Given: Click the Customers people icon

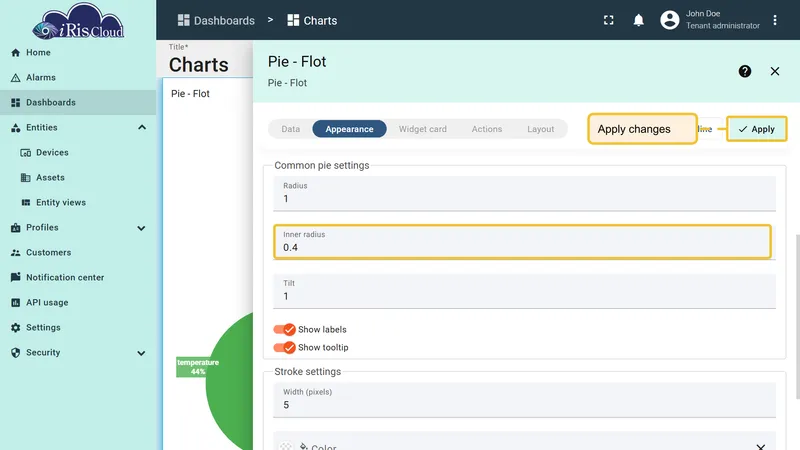Looking at the screenshot, I should 15,253.
